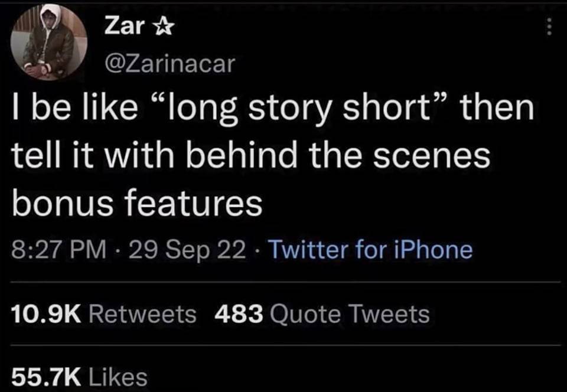Click the 10.9K retweet count number
The width and height of the screenshot is (567, 392).
45,313
